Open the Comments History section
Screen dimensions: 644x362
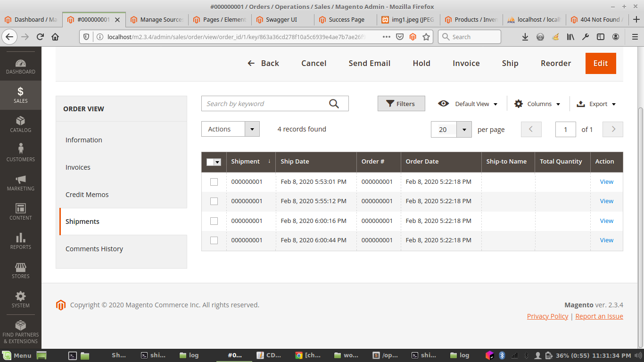pos(94,248)
